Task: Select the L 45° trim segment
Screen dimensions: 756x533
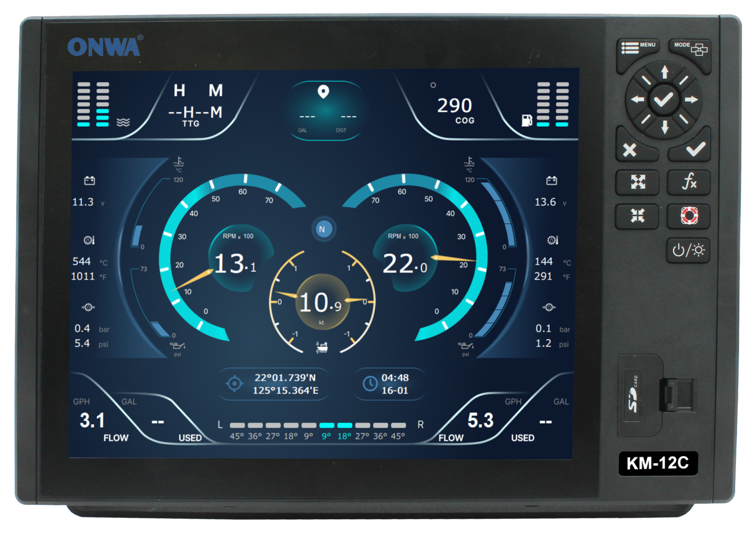Action: [237, 425]
